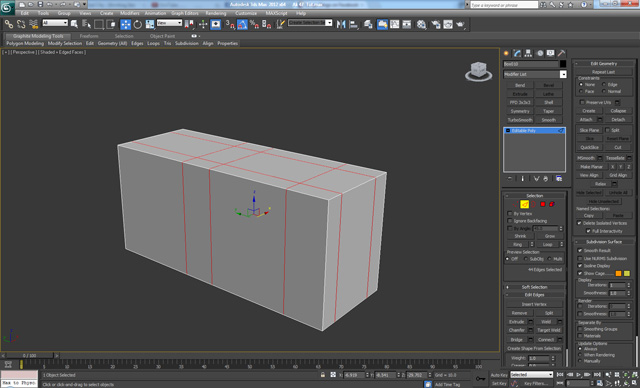Click the Mirror tool icon
640x388 pixels.
click(x=341, y=24)
